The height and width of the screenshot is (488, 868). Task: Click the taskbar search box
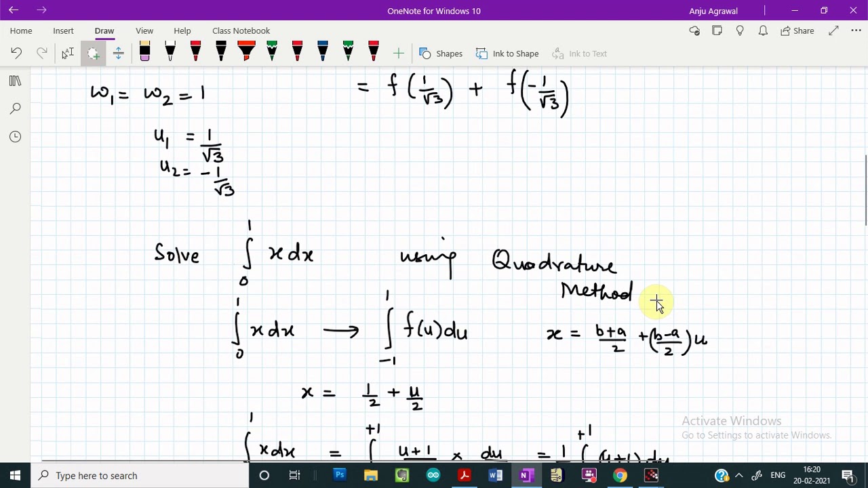pos(140,475)
